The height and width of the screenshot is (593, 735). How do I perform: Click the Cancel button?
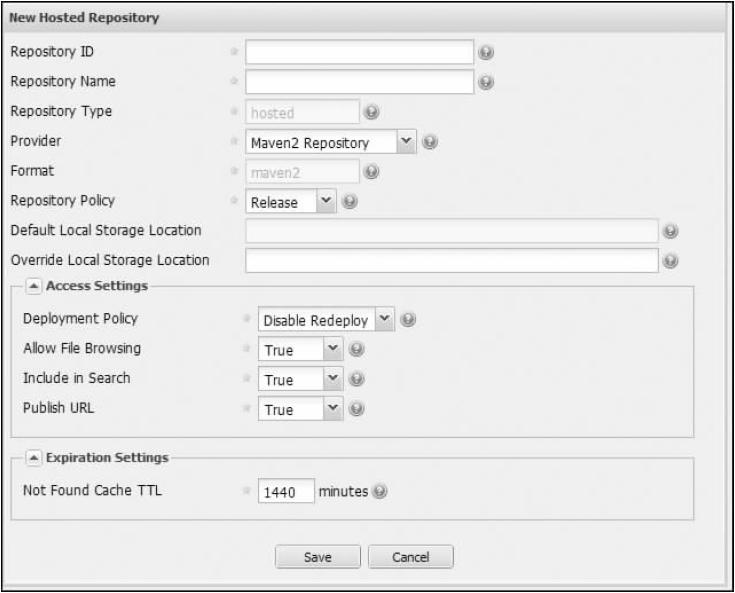[x=410, y=557]
